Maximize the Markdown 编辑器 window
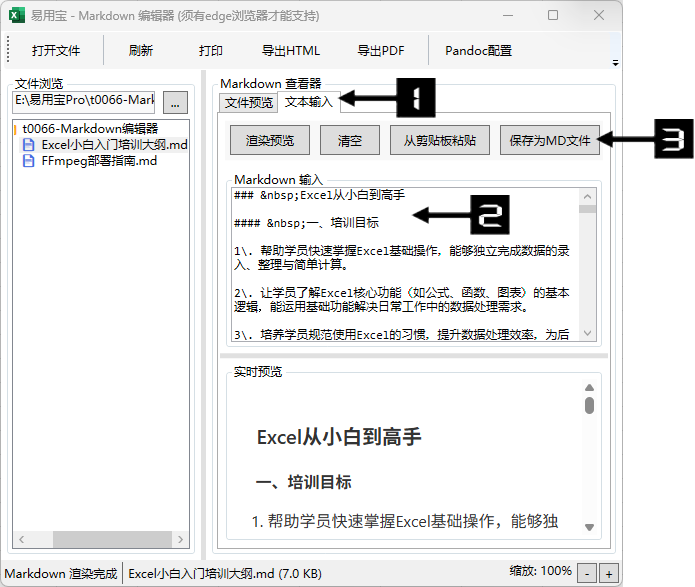 click(553, 16)
